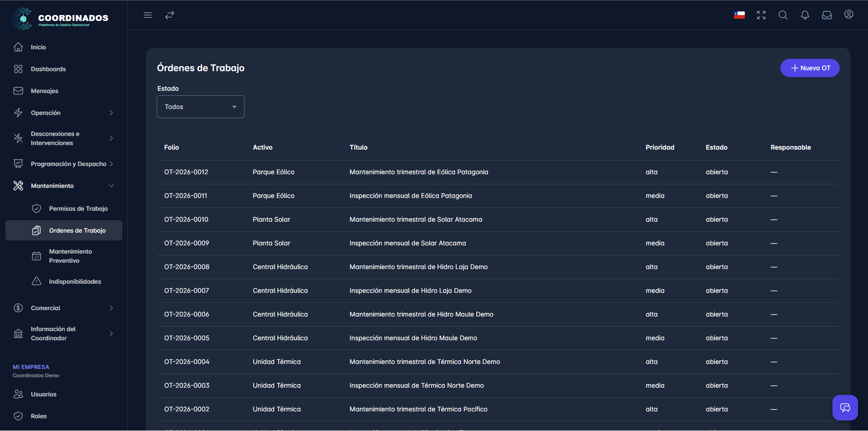Select folio OT-2026-0010
Viewport: 868px width, 431px height.
click(x=186, y=219)
